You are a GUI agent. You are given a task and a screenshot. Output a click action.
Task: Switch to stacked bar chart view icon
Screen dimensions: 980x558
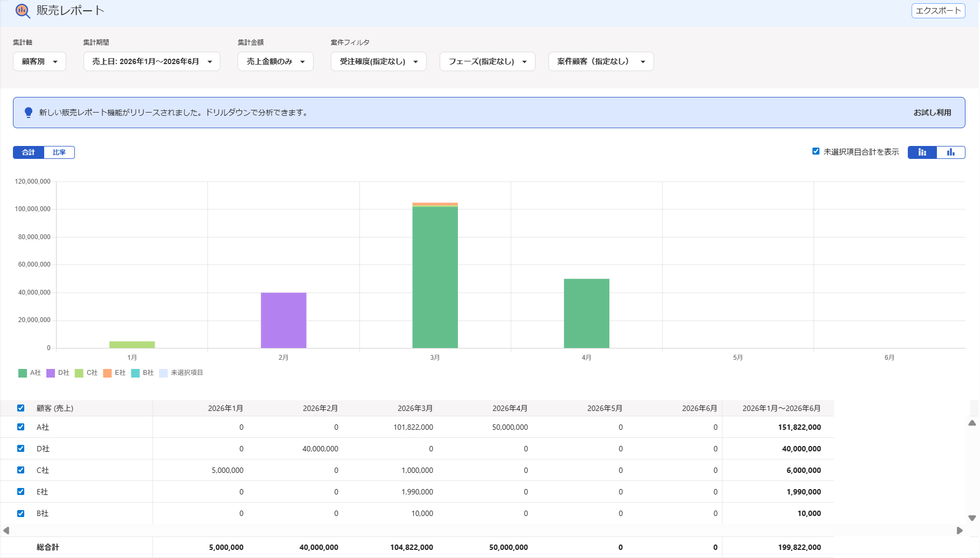(922, 152)
